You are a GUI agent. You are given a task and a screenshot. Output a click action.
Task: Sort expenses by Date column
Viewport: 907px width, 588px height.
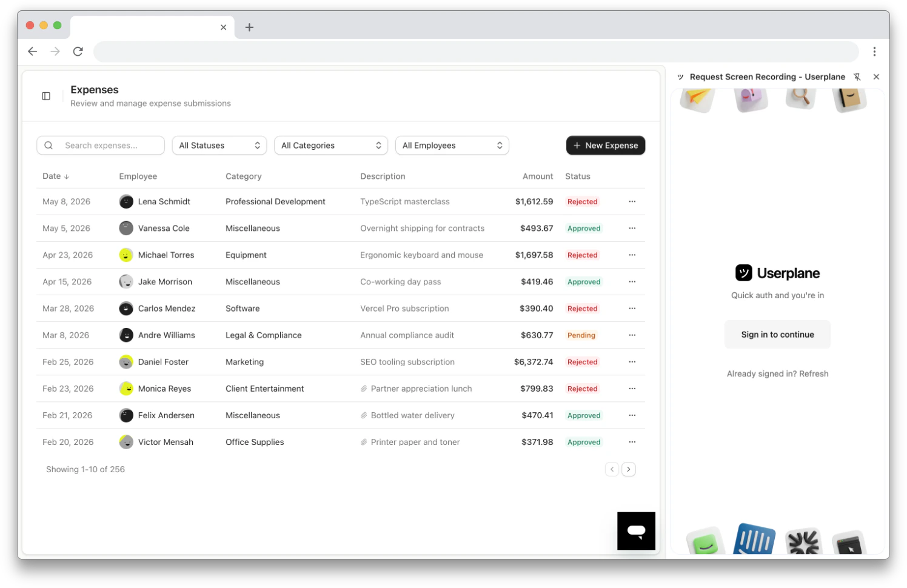click(x=56, y=176)
